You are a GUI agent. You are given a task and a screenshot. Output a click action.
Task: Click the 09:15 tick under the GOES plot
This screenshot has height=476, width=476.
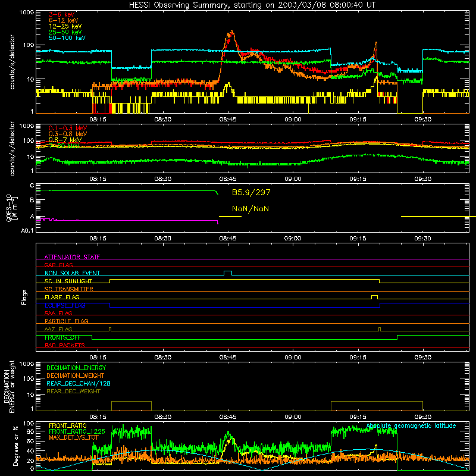click(x=358, y=239)
